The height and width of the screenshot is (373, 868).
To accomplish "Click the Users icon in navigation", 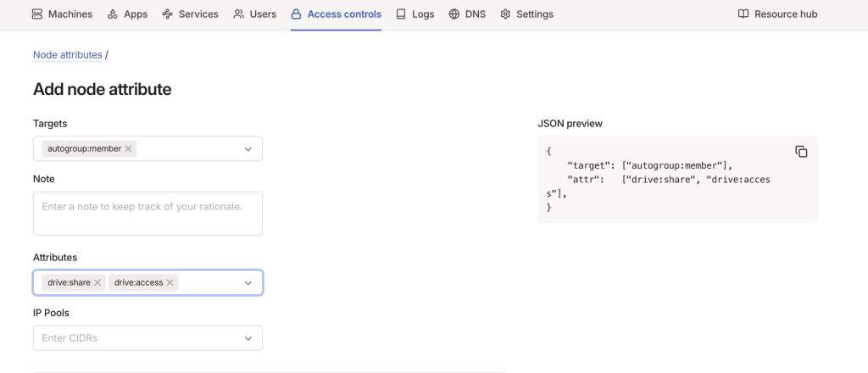I will pyautogui.click(x=239, y=14).
